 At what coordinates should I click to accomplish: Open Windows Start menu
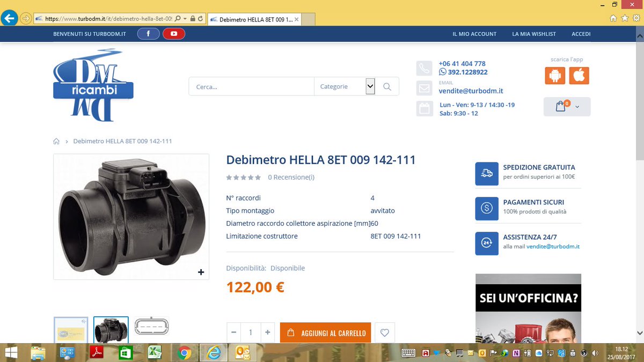tap(10, 352)
